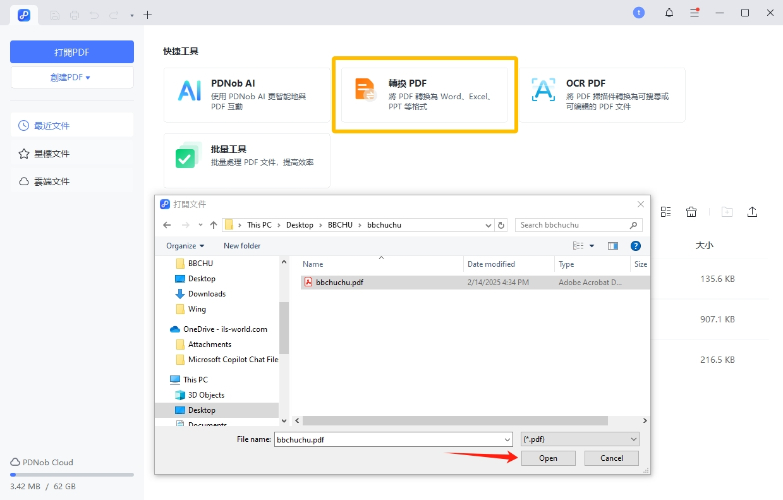Click the print icon in title bar
This screenshot has height=500, width=783.
(x=74, y=15)
